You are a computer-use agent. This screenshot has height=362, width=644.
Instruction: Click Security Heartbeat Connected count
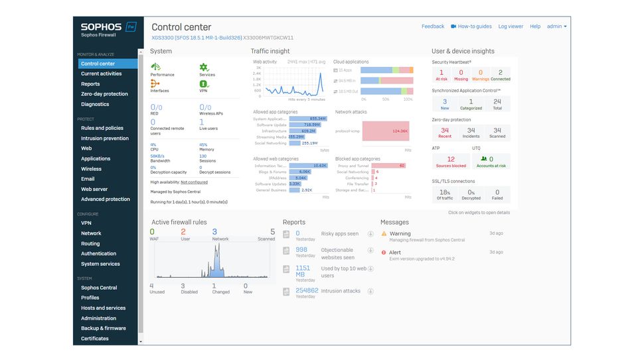coord(500,75)
